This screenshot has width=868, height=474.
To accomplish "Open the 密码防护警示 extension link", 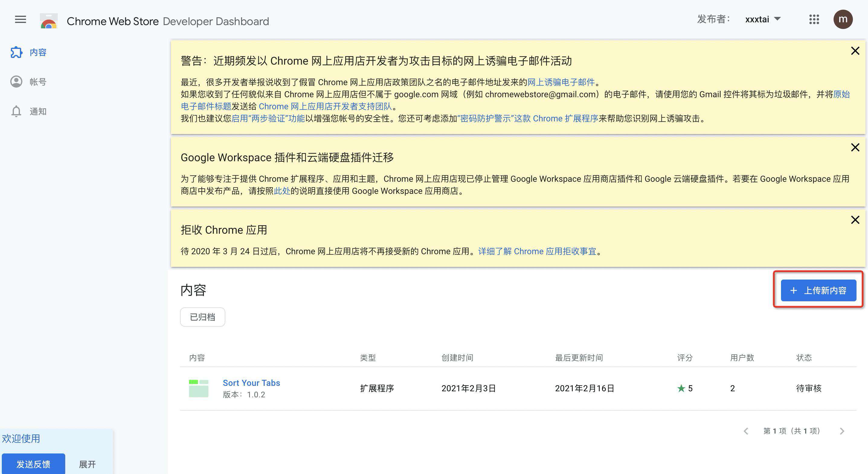I will 528,119.
